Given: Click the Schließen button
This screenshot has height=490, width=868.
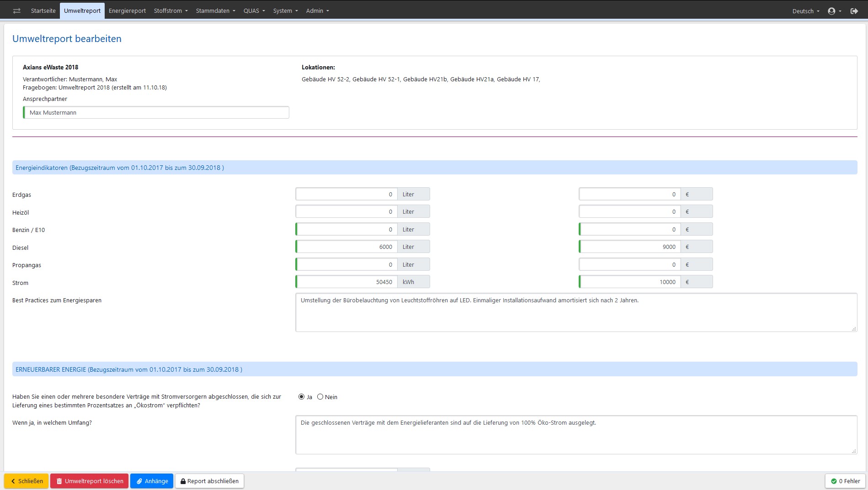Looking at the screenshot, I should (x=27, y=481).
